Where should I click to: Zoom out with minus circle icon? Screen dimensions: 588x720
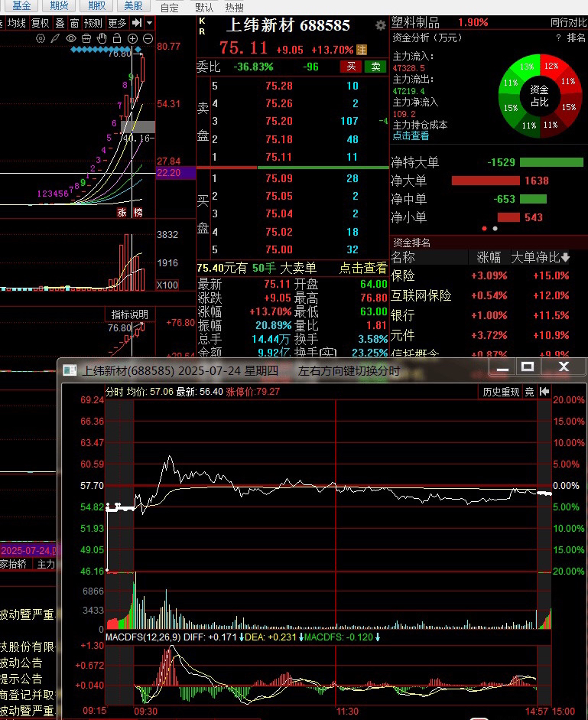pyautogui.click(x=148, y=38)
